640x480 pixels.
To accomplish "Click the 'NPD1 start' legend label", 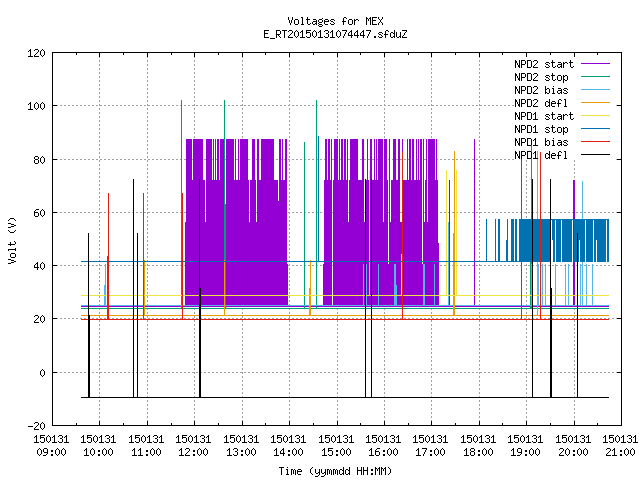I will coord(544,116).
